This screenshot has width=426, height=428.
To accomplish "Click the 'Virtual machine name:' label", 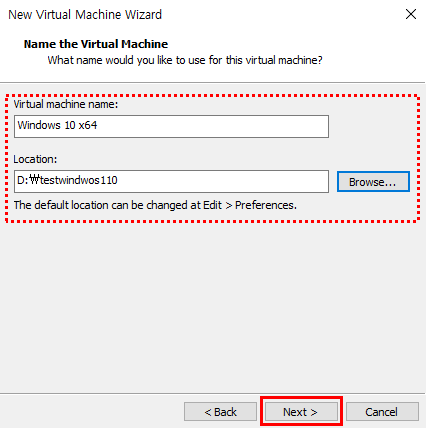I will [x=66, y=104].
